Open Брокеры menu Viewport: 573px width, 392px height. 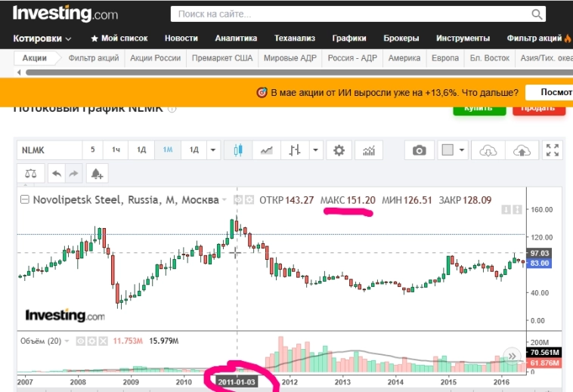click(401, 39)
